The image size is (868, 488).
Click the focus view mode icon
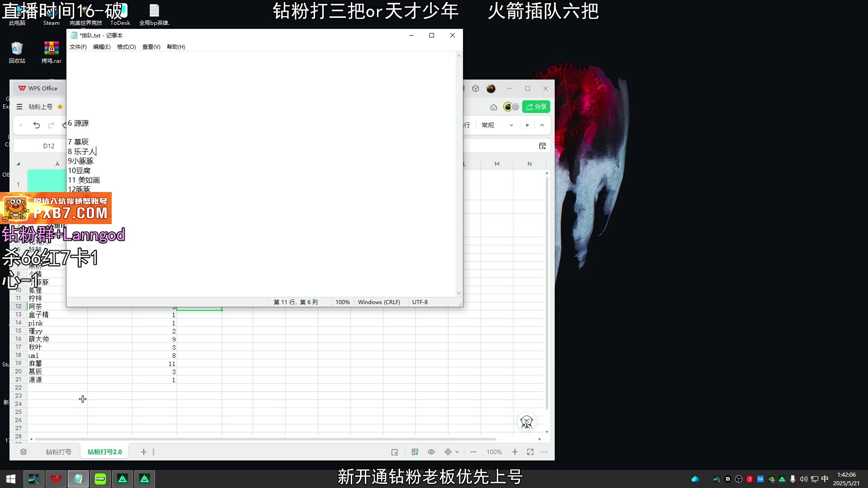(448, 452)
